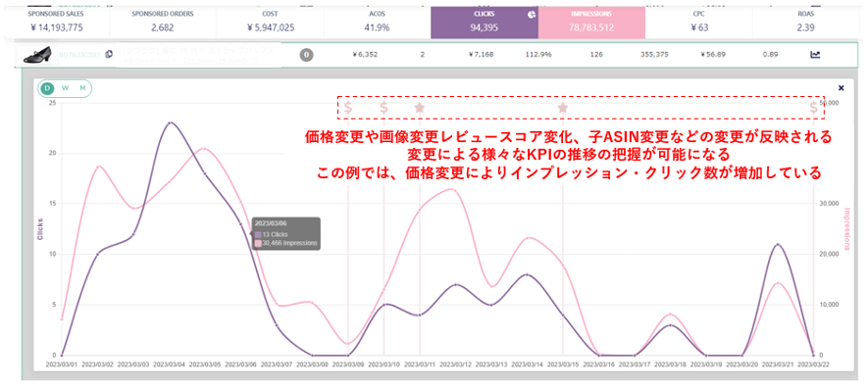Image resolution: width=868 pixels, height=387 pixels.
Task: Select the Sponsored Sales metric card
Action: [56, 23]
